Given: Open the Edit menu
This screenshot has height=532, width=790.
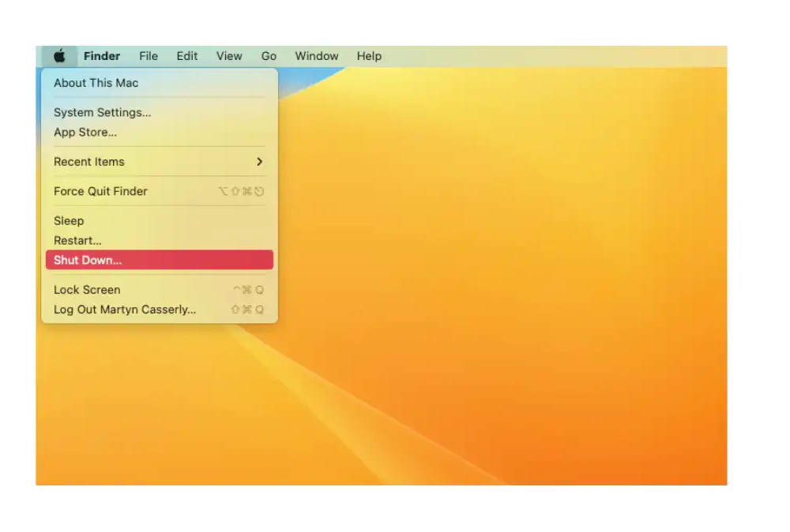Looking at the screenshot, I should (187, 56).
